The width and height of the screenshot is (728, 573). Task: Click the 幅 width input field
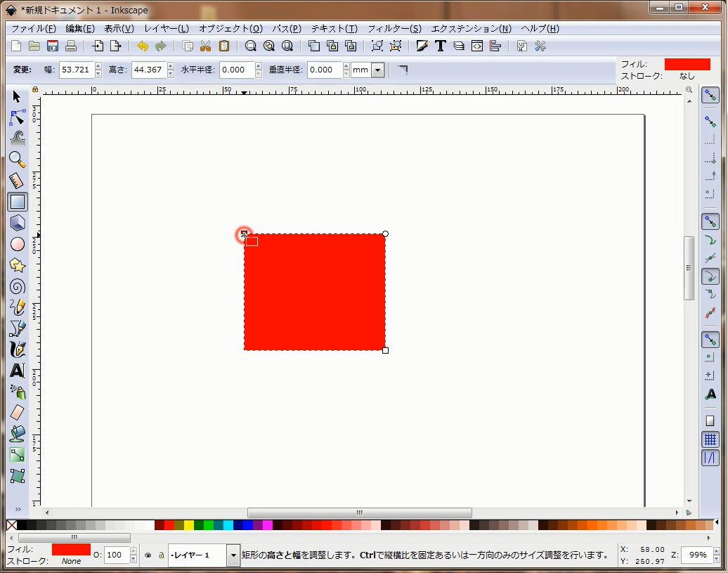[76, 70]
